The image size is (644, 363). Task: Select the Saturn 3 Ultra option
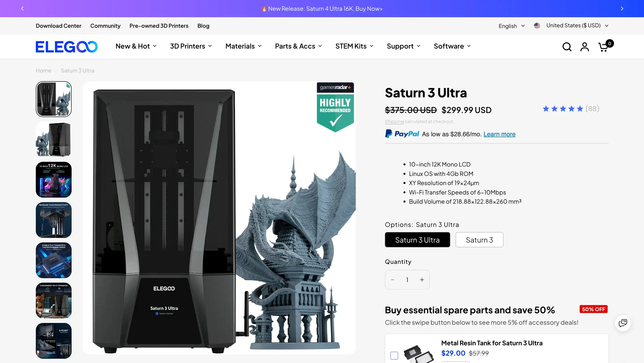tap(417, 240)
